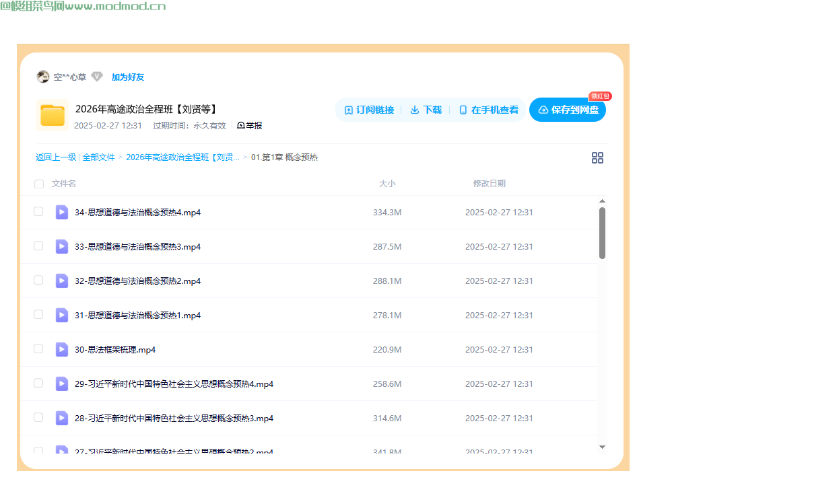Viewport: 839px width, 504px height.
Task: Click video icon for 30-思法框架梳理.mp4
Action: point(62,349)
